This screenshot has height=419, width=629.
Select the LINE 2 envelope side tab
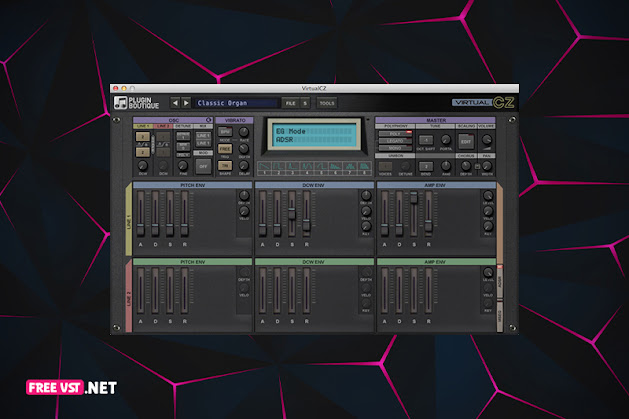coord(129,296)
